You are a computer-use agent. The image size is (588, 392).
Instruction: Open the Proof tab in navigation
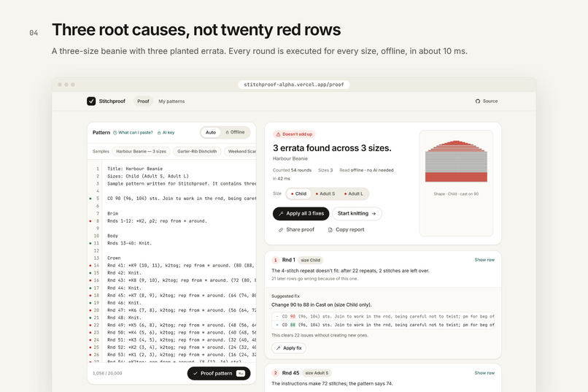pos(143,101)
